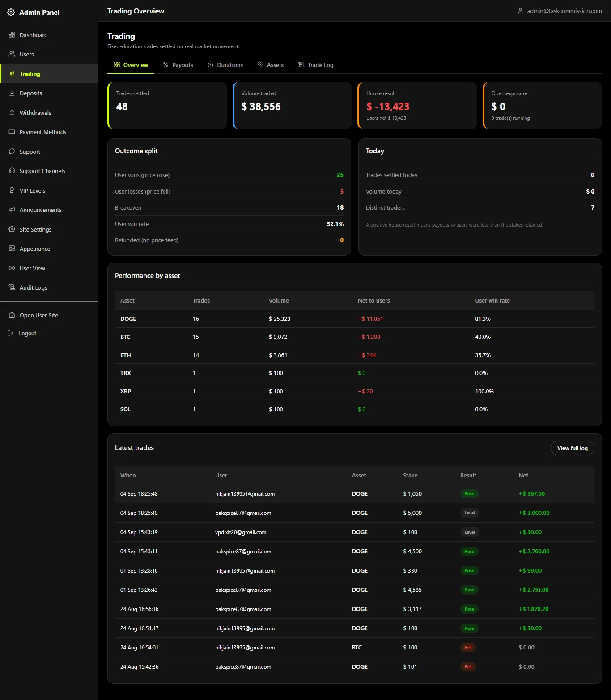Open Dashboard from the sidebar
The width and height of the screenshot is (611, 700).
pyautogui.click(x=49, y=35)
